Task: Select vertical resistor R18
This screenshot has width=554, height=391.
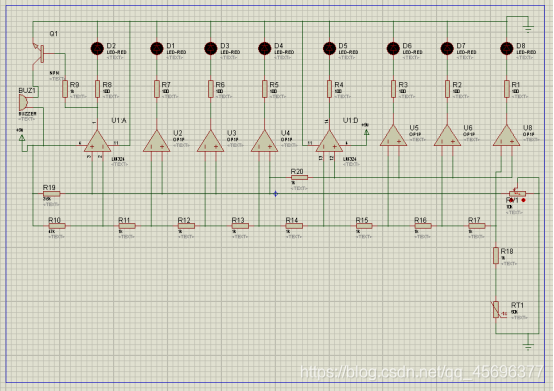Action: pos(496,255)
